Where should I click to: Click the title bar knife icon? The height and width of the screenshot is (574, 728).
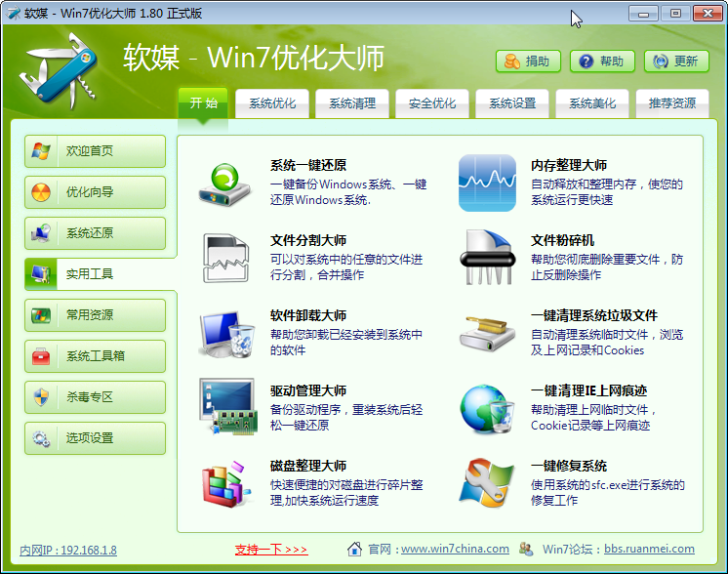(13, 13)
